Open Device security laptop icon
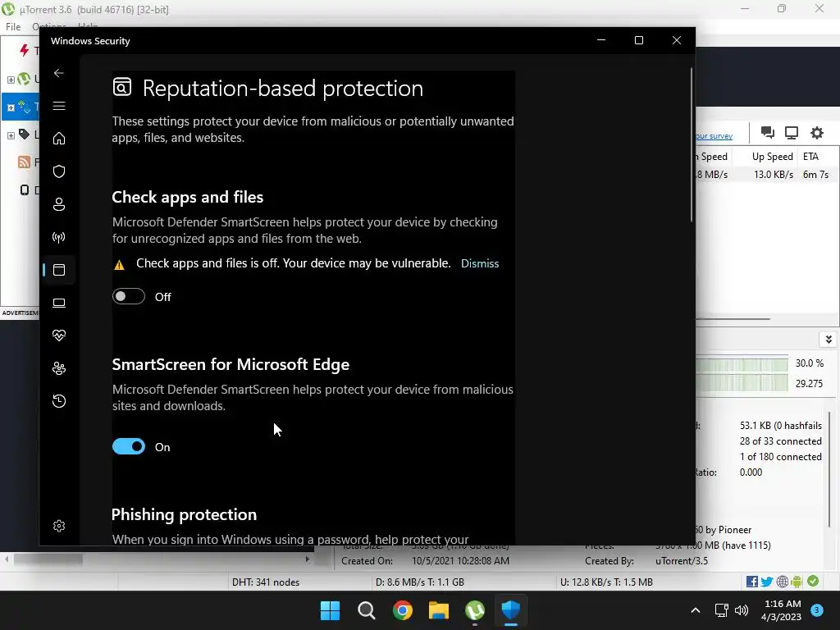The image size is (840, 630). click(x=59, y=304)
